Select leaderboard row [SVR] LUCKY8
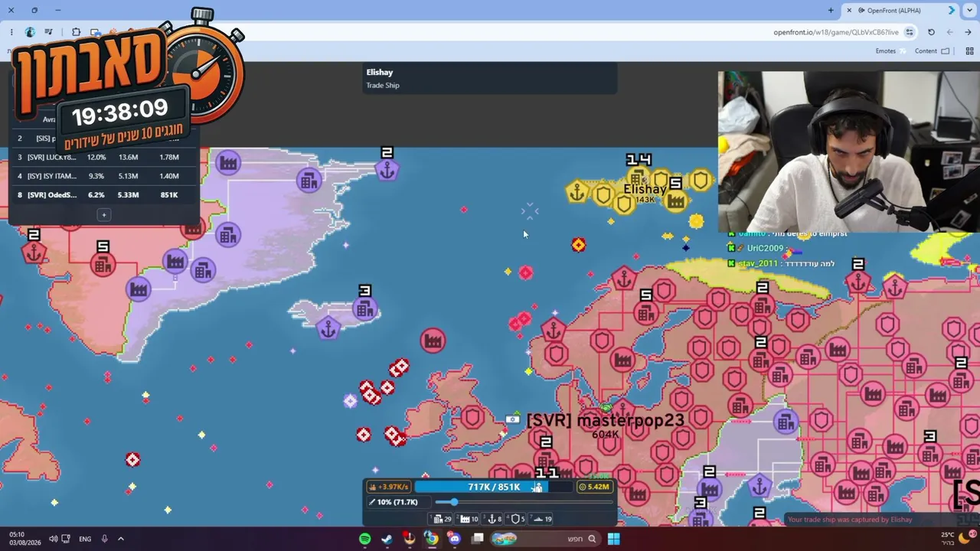The image size is (980, 551). tap(104, 157)
